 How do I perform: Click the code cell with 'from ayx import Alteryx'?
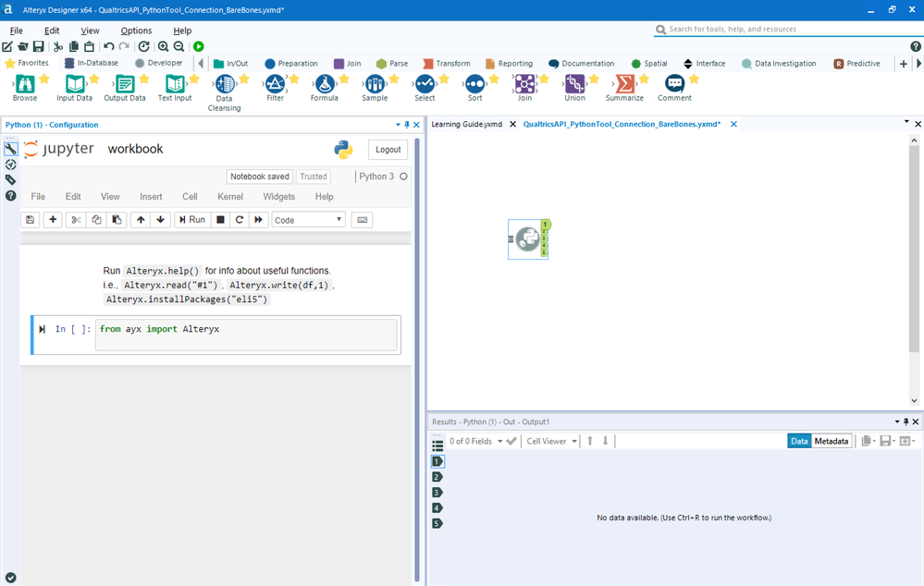pyautogui.click(x=246, y=335)
